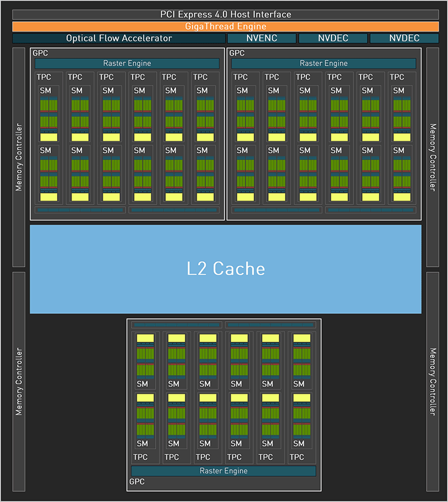Click the first TPC label in bottom GPC
The height and width of the screenshot is (502, 448).
pyautogui.click(x=141, y=457)
